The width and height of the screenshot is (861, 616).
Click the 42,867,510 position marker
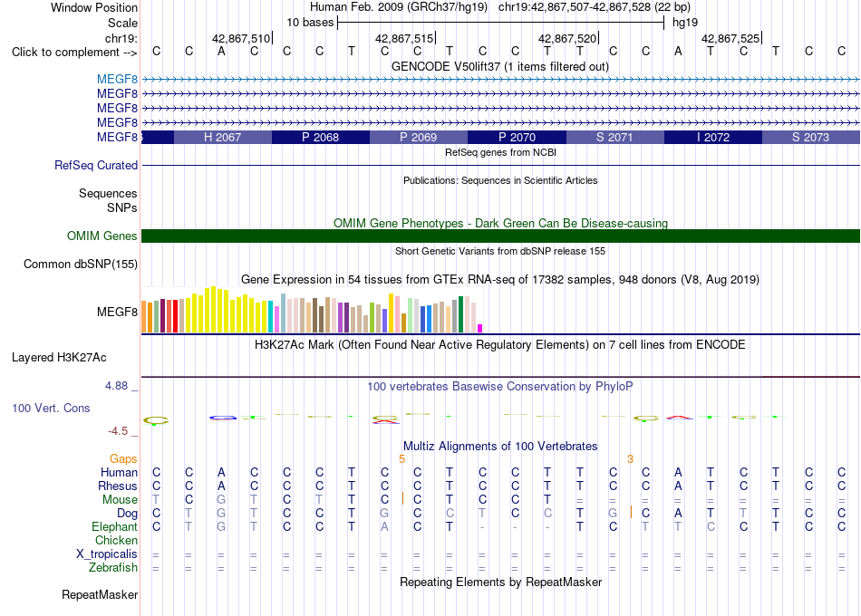click(x=241, y=38)
